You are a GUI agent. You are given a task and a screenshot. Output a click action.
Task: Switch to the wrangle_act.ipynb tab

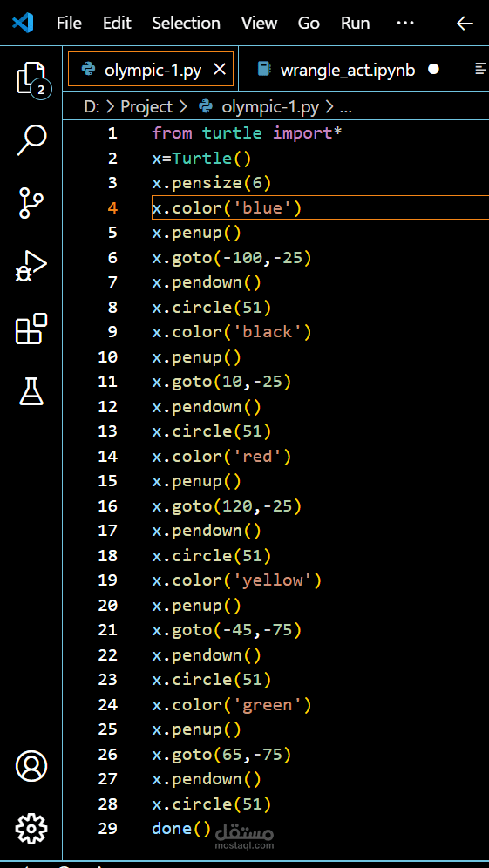[x=348, y=70]
